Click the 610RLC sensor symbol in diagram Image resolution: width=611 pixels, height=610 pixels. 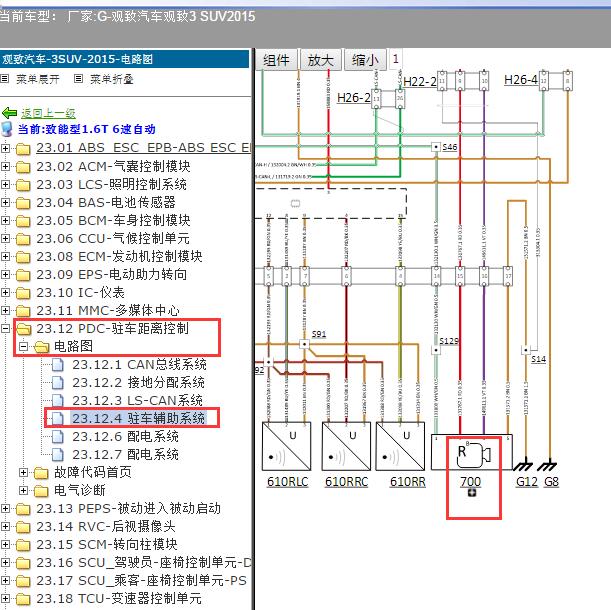(x=286, y=446)
